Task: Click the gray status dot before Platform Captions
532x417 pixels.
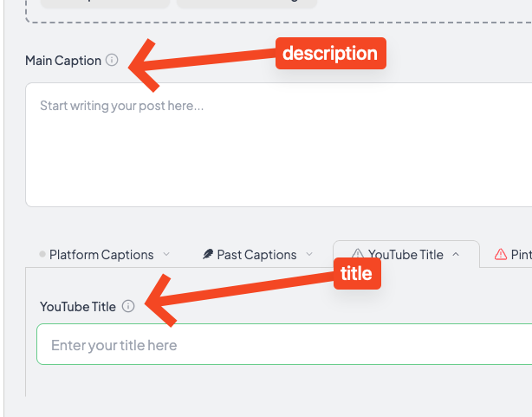Action: tap(42, 254)
